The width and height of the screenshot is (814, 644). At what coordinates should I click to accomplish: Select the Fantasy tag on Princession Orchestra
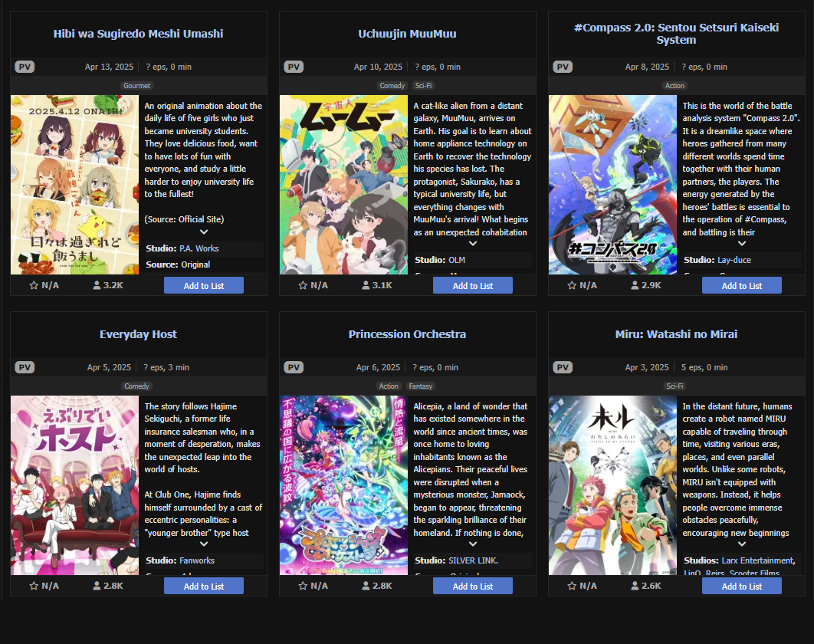pyautogui.click(x=421, y=386)
